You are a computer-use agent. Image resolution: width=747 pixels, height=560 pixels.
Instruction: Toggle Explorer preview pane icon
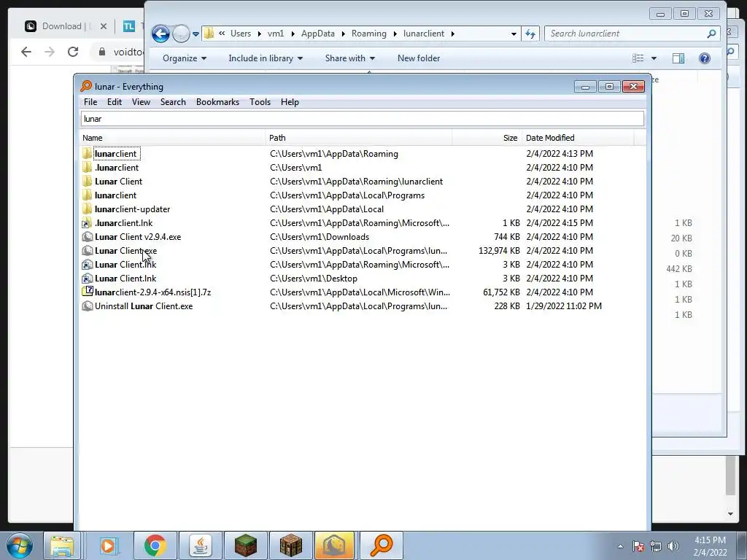(678, 58)
